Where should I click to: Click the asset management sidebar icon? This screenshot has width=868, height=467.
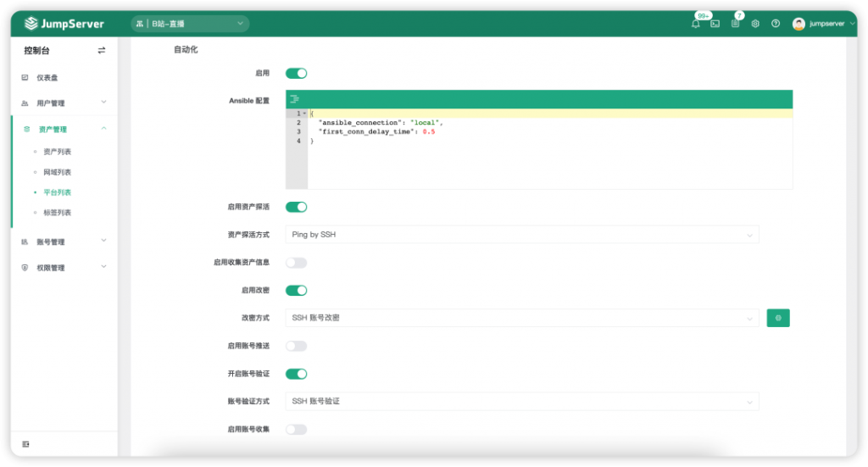tap(26, 129)
